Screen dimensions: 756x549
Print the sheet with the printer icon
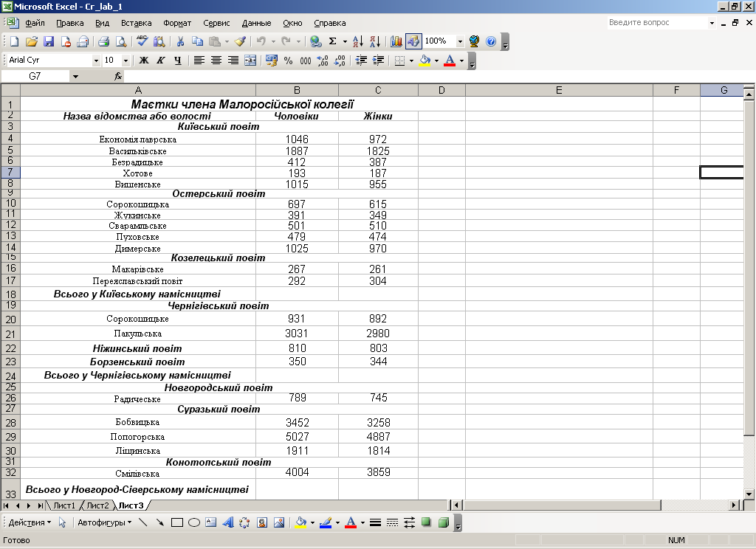[103, 41]
